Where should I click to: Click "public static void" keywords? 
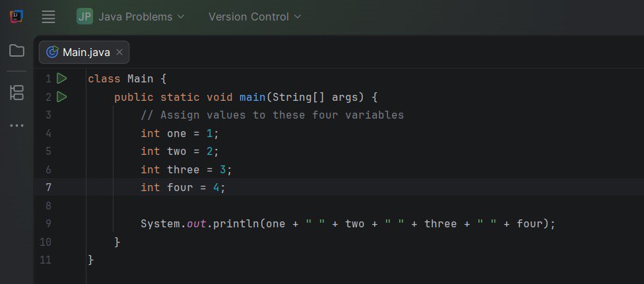point(174,98)
